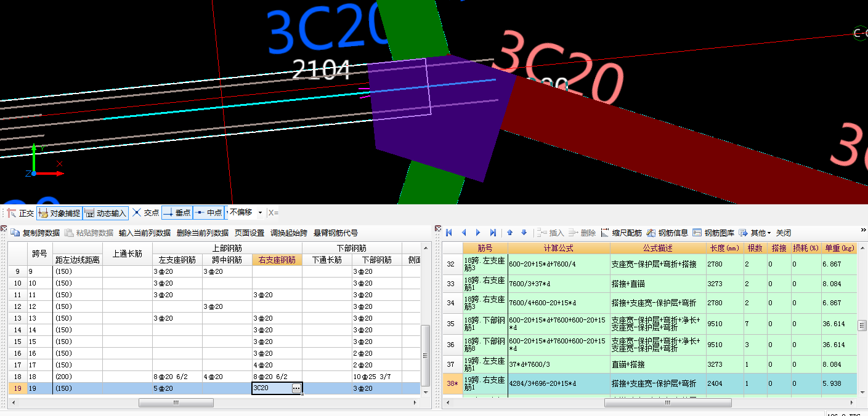Click 粘贴跨数据 paste span data

89,233
